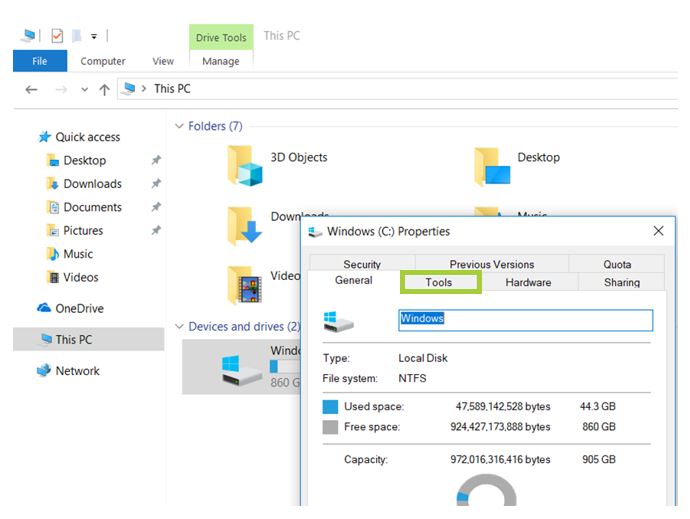
Task: Open the Recent locations dropdown arrow
Action: coord(84,90)
